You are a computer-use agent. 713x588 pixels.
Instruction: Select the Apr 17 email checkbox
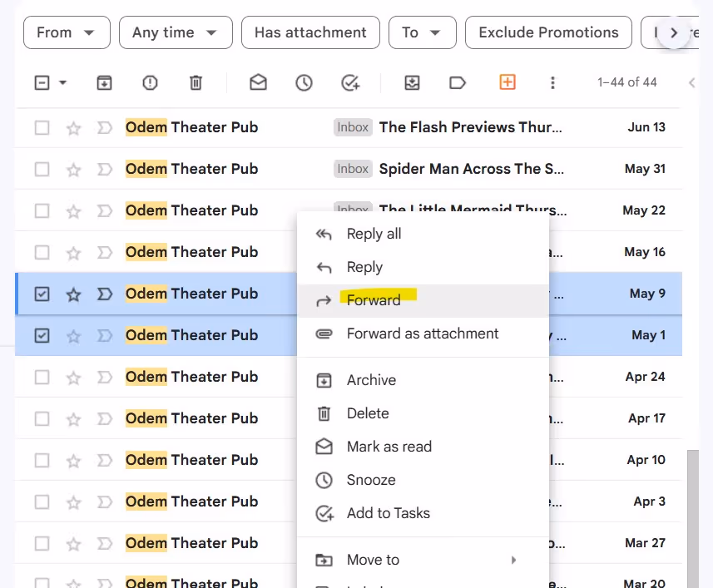pos(42,418)
